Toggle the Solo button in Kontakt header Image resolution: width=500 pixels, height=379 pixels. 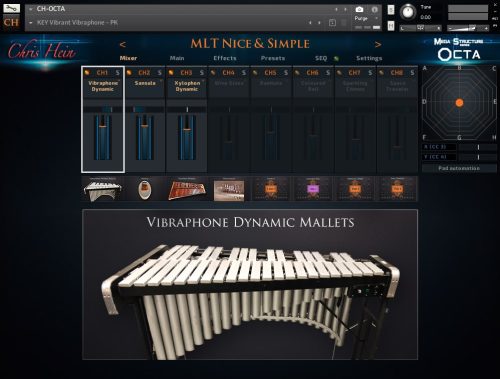(391, 10)
